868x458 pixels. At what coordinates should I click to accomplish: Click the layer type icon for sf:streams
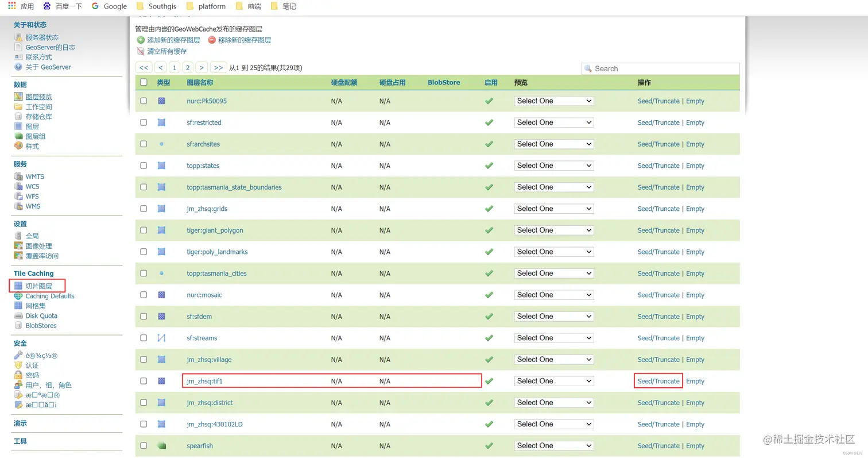pos(161,338)
